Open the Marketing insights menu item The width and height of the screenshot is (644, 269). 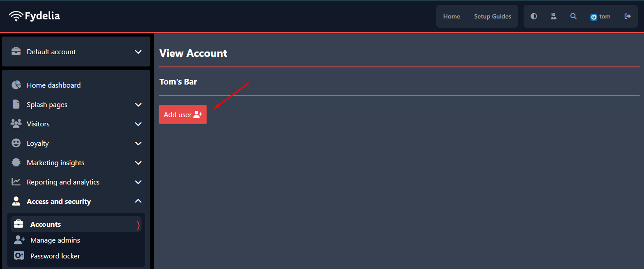(x=76, y=162)
